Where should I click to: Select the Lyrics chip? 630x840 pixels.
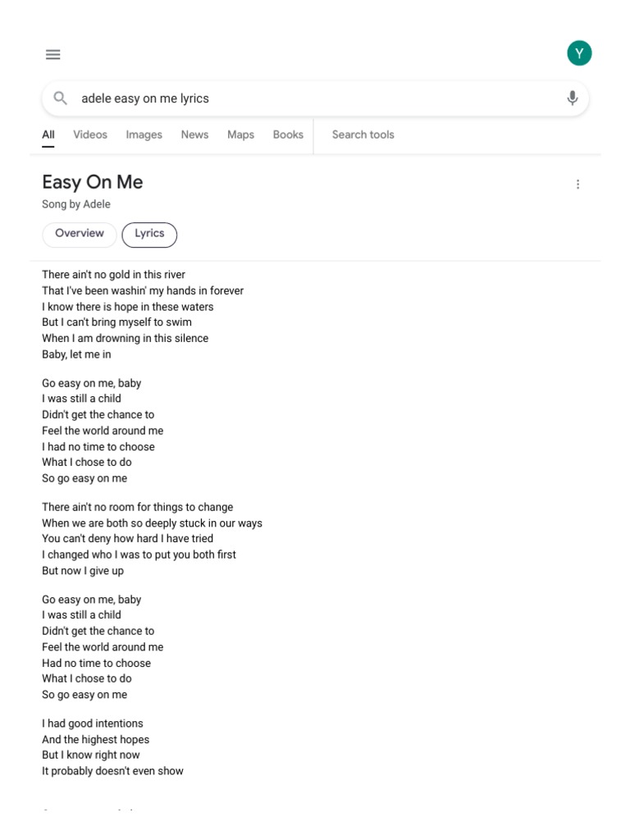149,234
